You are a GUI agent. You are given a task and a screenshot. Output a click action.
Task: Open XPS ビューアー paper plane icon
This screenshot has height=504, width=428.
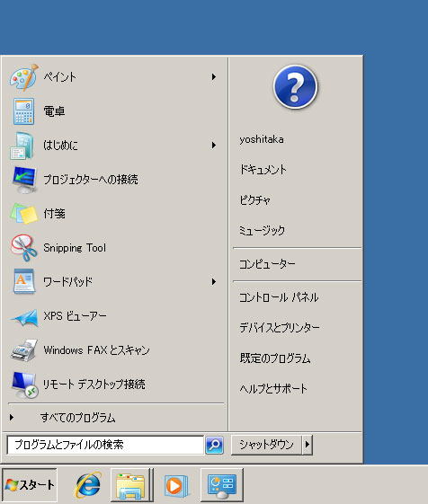pos(24,317)
